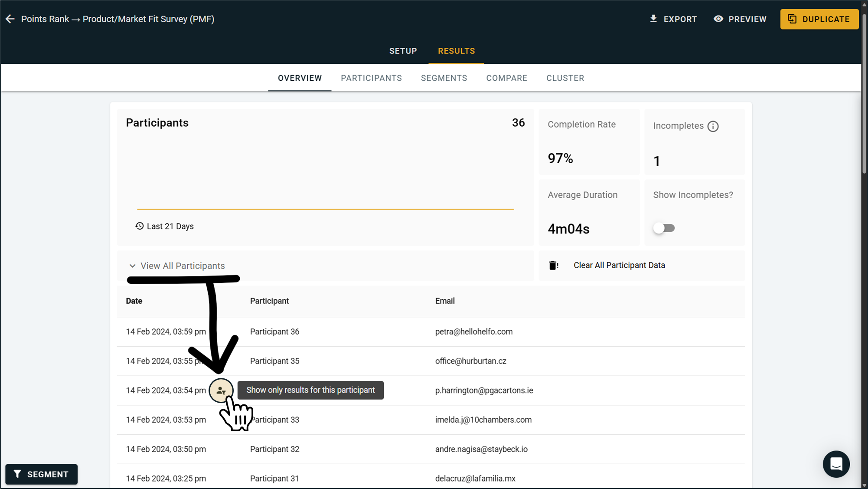
Task: Click the back arrow icon
Action: click(x=10, y=19)
